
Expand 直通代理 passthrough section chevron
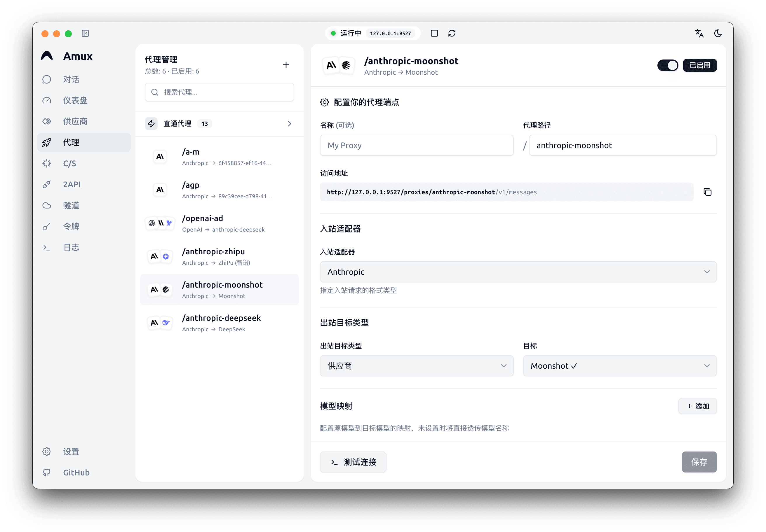(289, 124)
